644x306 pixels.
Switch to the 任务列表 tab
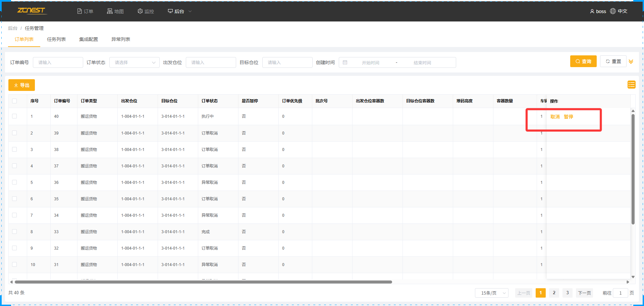click(56, 39)
